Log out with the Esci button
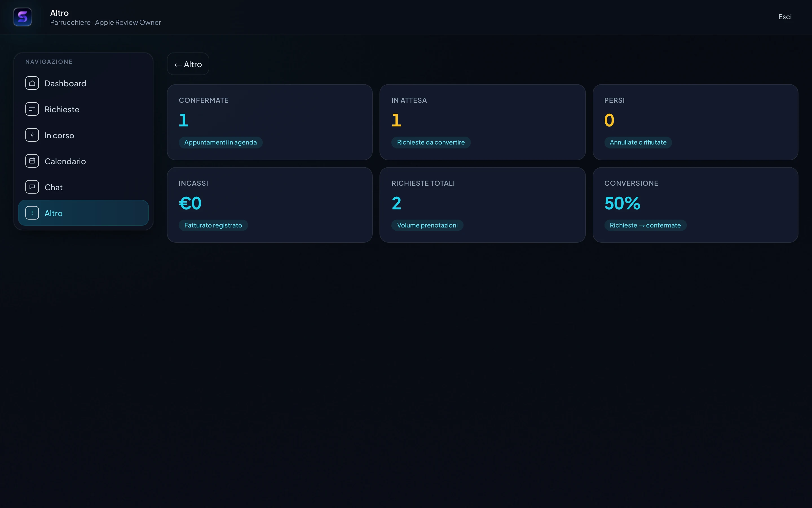 click(785, 17)
